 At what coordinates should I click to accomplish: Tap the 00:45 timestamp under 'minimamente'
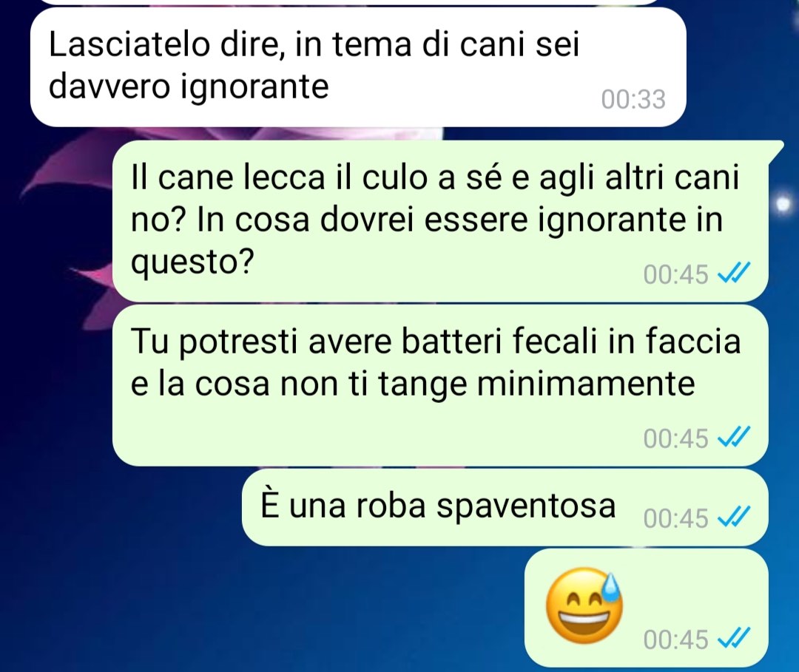tap(675, 438)
